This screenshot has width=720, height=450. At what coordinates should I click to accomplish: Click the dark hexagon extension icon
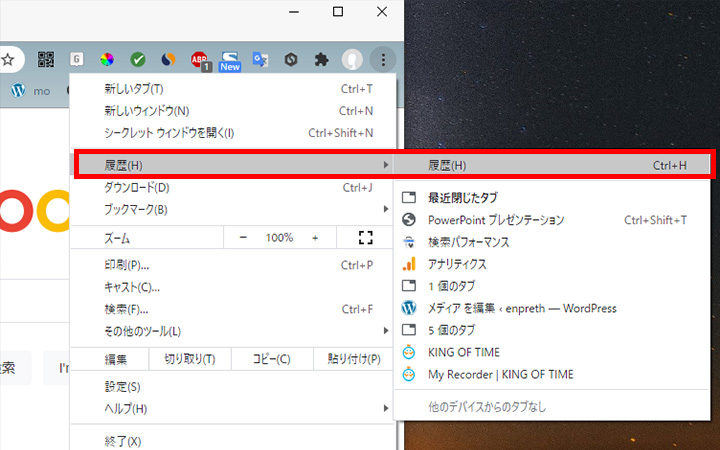point(291,59)
